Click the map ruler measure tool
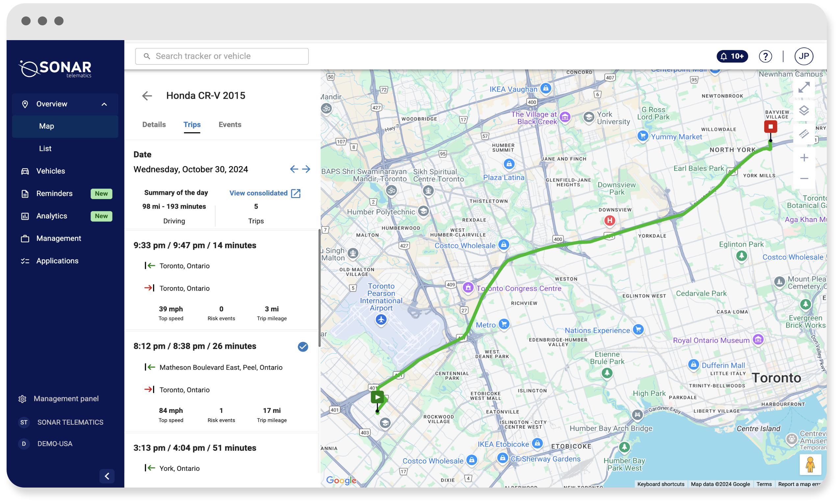 coord(804,134)
